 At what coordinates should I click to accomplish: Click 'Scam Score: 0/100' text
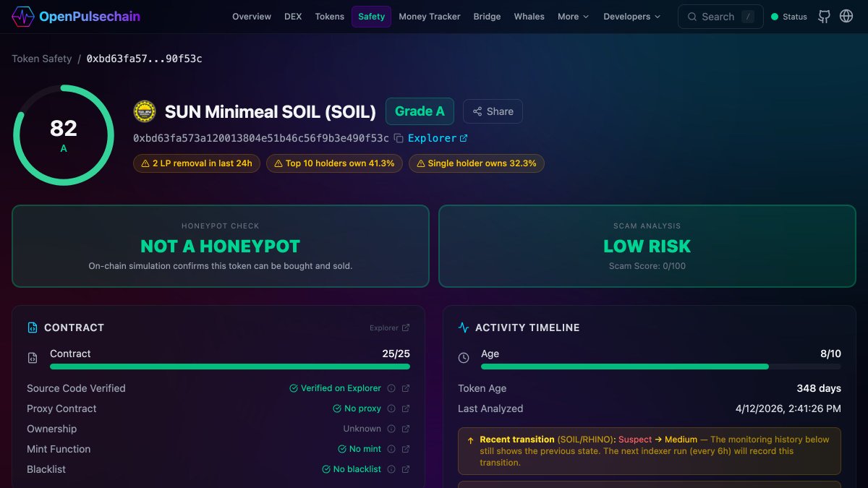click(647, 266)
